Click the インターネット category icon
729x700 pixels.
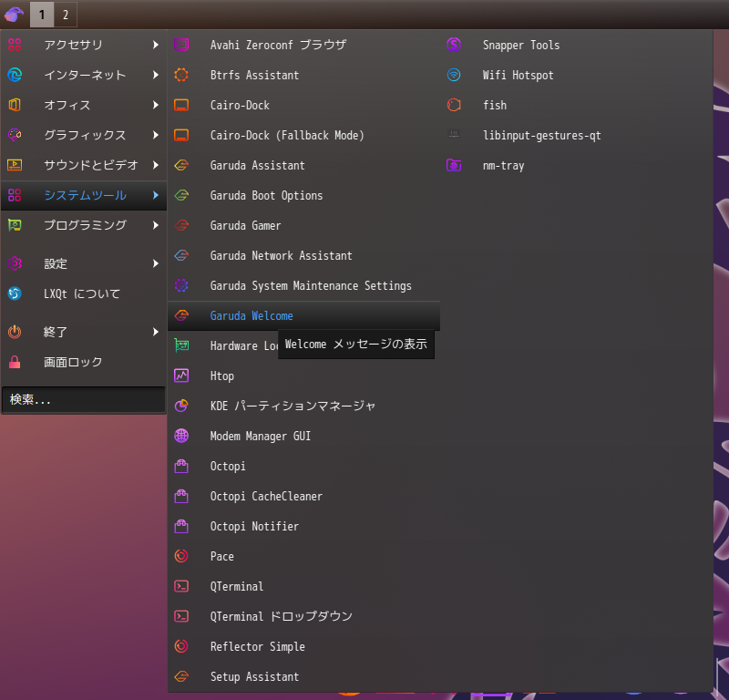point(15,75)
